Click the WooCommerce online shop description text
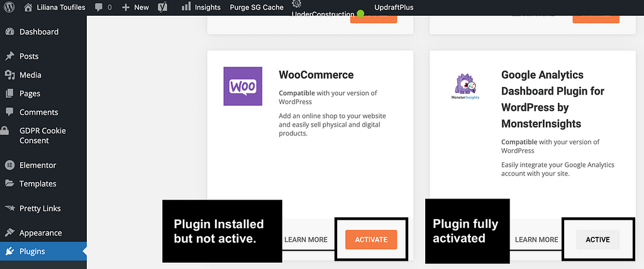The height and width of the screenshot is (269, 644). 332,125
